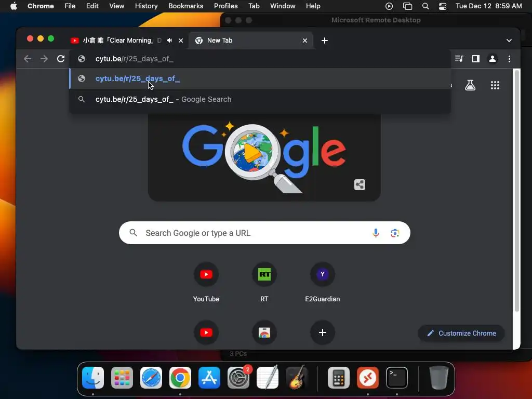Reload the current page
This screenshot has width=532, height=399.
coord(61,59)
